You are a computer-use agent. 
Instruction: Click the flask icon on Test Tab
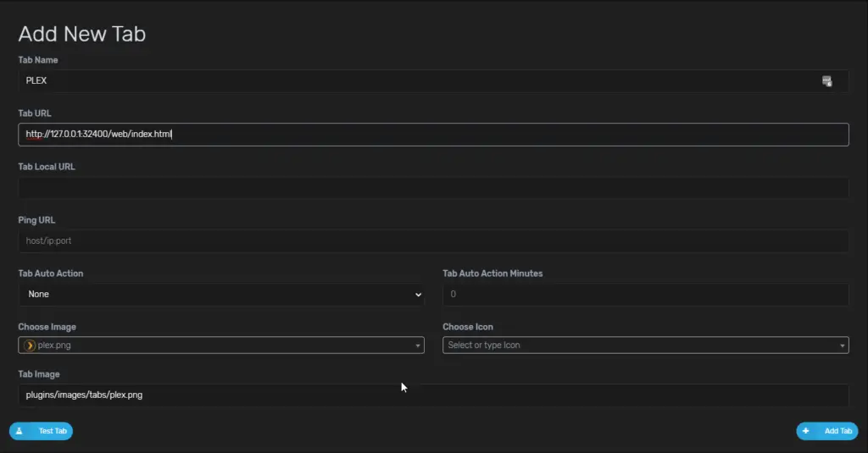click(x=19, y=431)
